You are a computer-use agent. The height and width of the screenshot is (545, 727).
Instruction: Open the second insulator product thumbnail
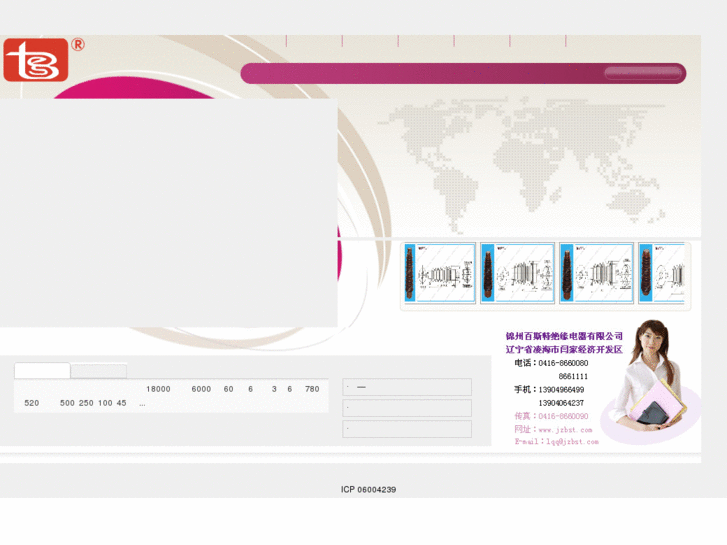click(x=517, y=273)
